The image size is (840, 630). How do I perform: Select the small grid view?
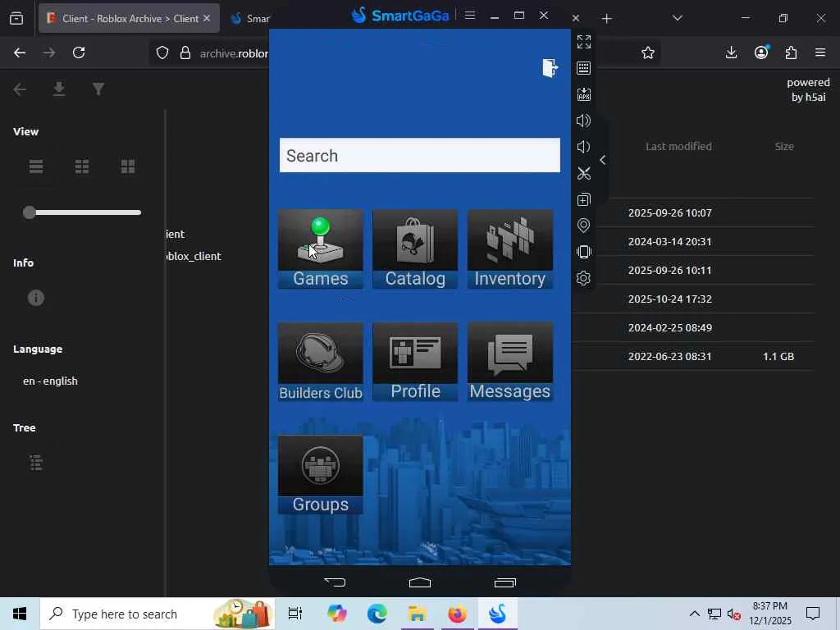click(82, 167)
